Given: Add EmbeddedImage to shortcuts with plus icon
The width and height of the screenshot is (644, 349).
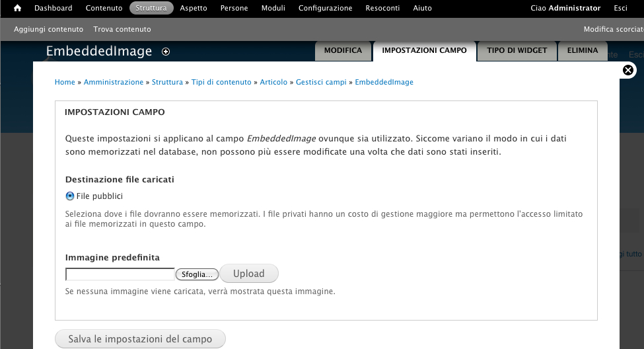Looking at the screenshot, I should click(x=166, y=52).
